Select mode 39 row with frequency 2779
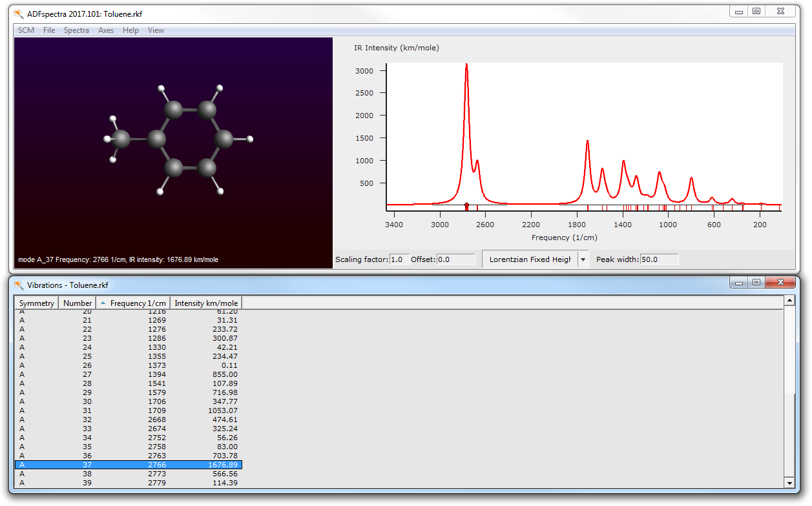This screenshot has width=812, height=506. click(x=128, y=483)
